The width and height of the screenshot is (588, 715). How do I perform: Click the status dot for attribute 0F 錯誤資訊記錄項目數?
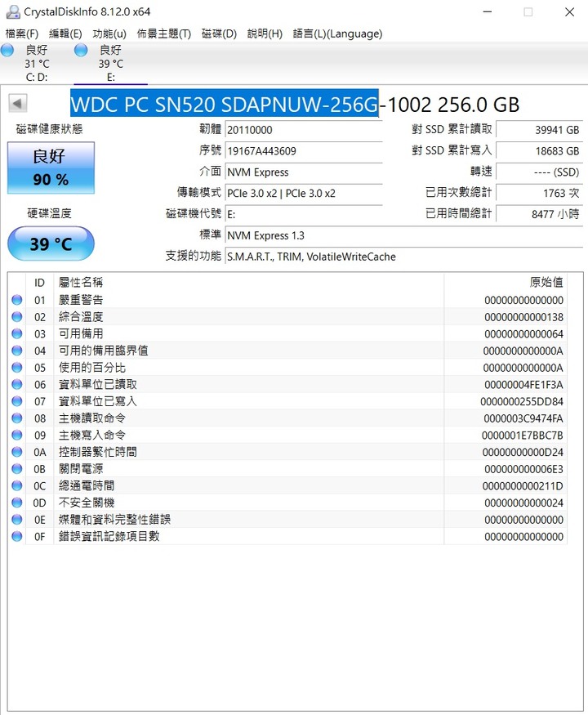point(17,536)
